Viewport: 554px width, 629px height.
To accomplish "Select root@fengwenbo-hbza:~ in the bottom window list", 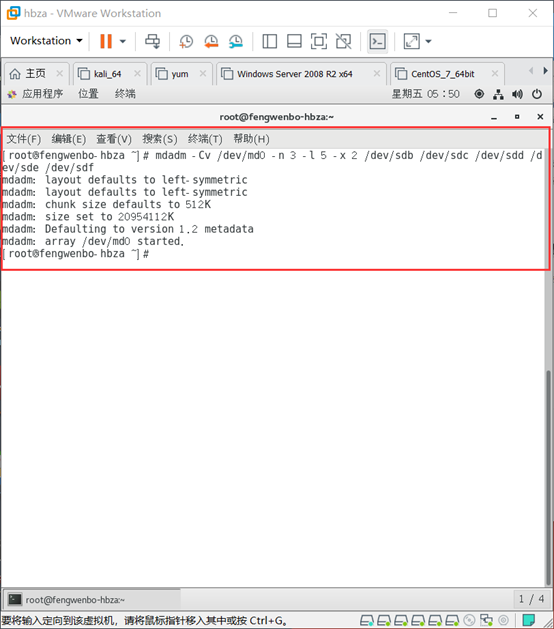I will [x=91, y=600].
